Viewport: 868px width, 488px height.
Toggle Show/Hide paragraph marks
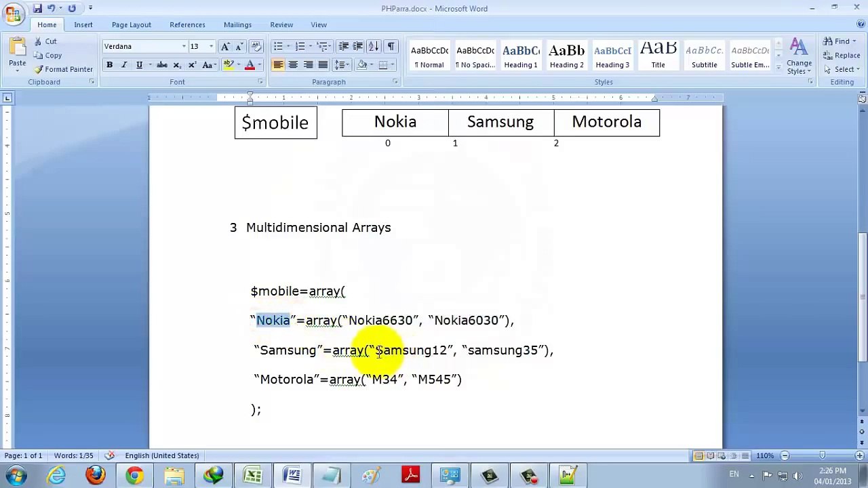coord(391,46)
